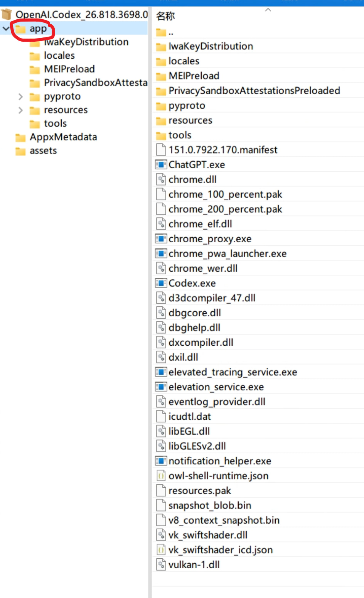Click the ChatGPT.exe application icon
Image resolution: width=364 pixels, height=598 pixels.
[x=161, y=165]
